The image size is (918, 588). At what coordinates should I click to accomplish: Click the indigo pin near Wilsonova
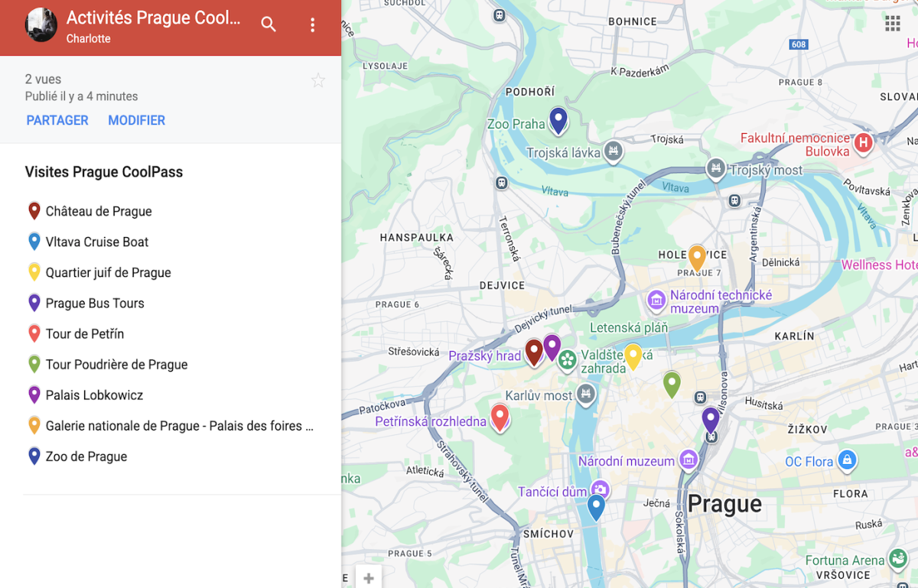pos(711,419)
